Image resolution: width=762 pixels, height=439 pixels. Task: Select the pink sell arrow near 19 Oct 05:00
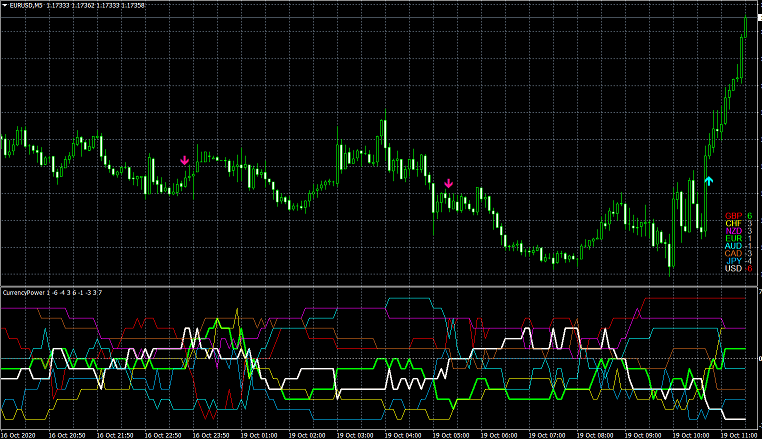tap(449, 183)
